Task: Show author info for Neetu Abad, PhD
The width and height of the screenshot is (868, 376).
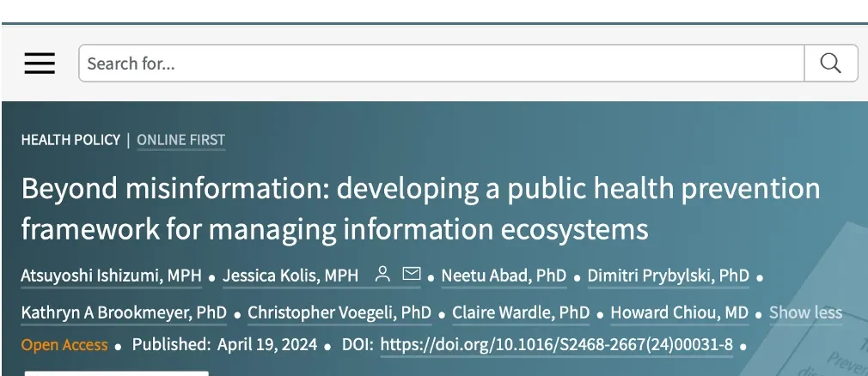Action: coord(504,276)
